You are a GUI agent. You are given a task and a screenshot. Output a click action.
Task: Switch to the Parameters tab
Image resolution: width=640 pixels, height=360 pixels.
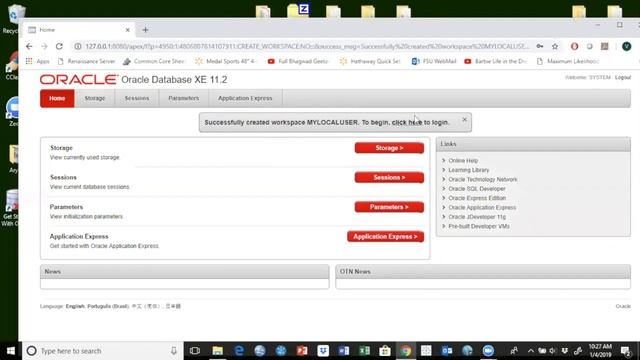(184, 98)
